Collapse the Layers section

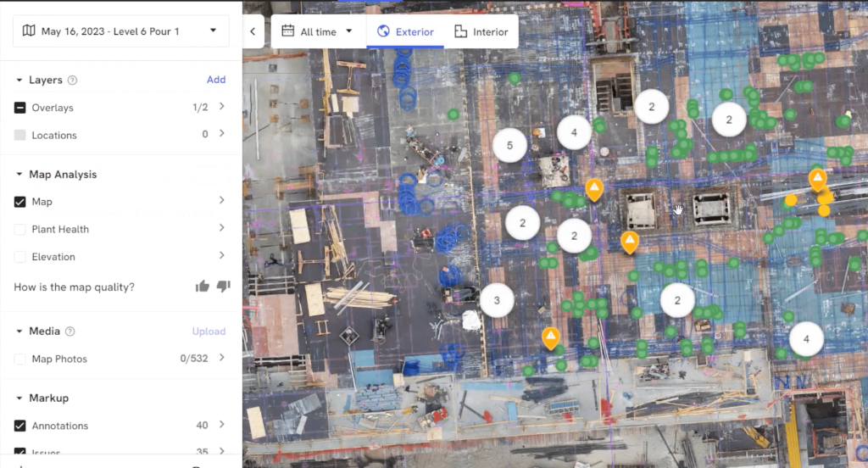[19, 80]
